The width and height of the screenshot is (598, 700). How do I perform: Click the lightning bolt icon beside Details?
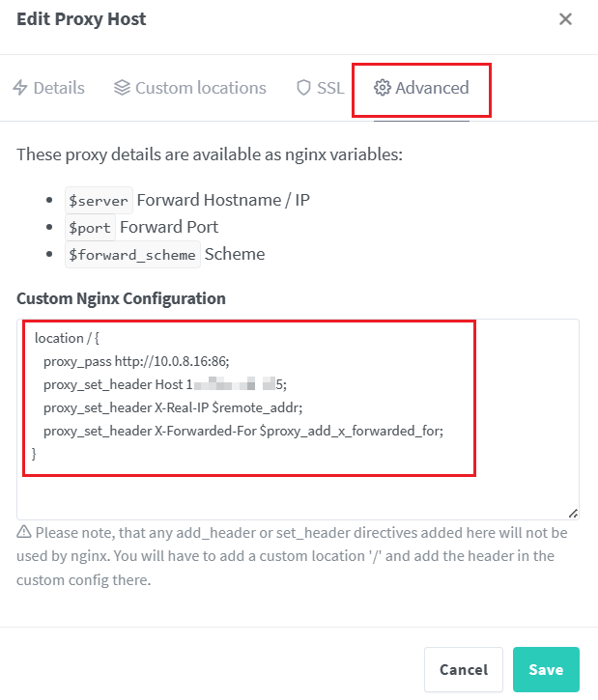[x=20, y=88]
